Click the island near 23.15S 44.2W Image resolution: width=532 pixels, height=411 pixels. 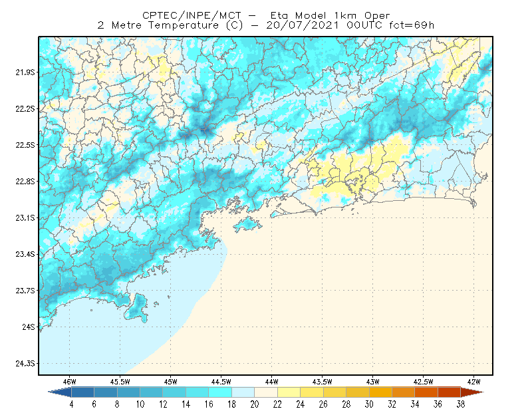click(x=247, y=225)
